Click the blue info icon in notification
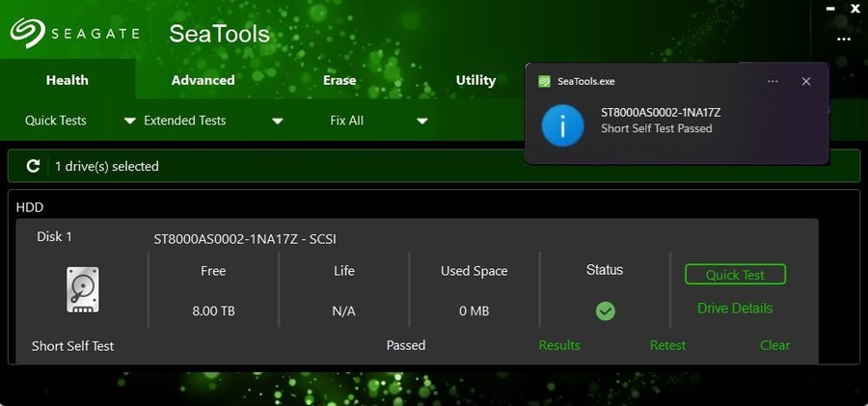This screenshot has height=406, width=868. (562, 125)
